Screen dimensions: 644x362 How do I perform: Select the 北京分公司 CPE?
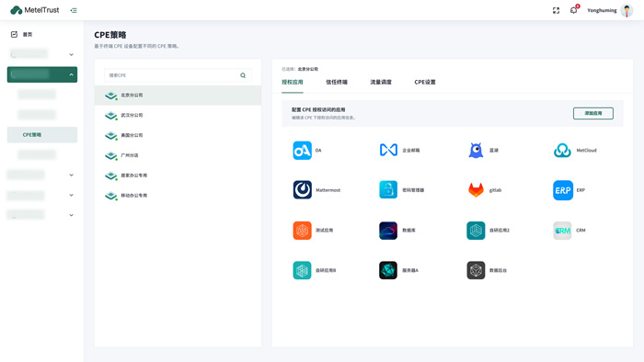pos(178,96)
